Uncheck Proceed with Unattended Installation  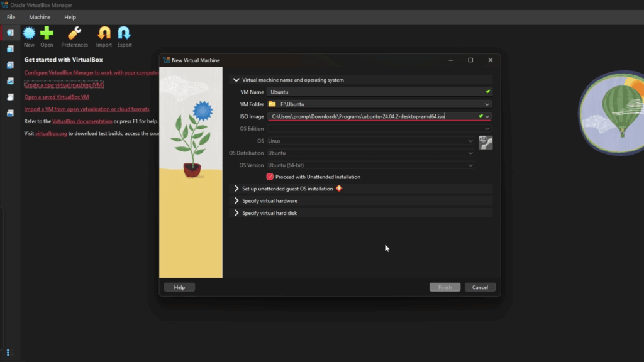click(x=270, y=177)
